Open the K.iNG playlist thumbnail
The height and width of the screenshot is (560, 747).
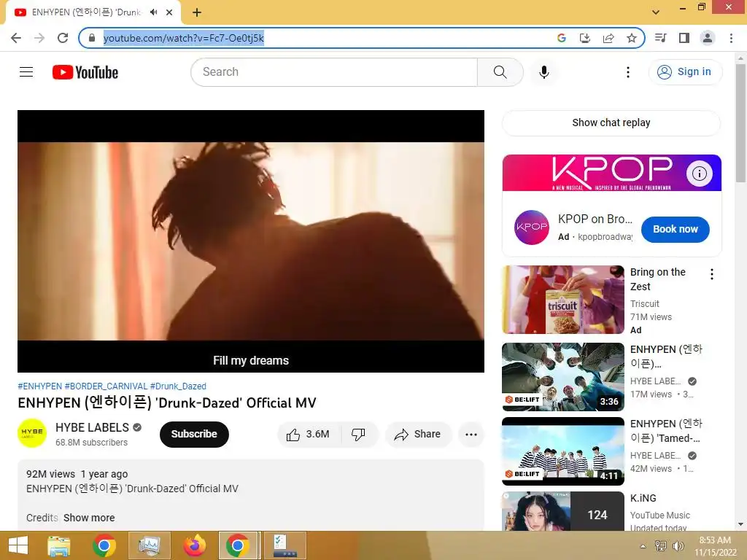(x=563, y=511)
